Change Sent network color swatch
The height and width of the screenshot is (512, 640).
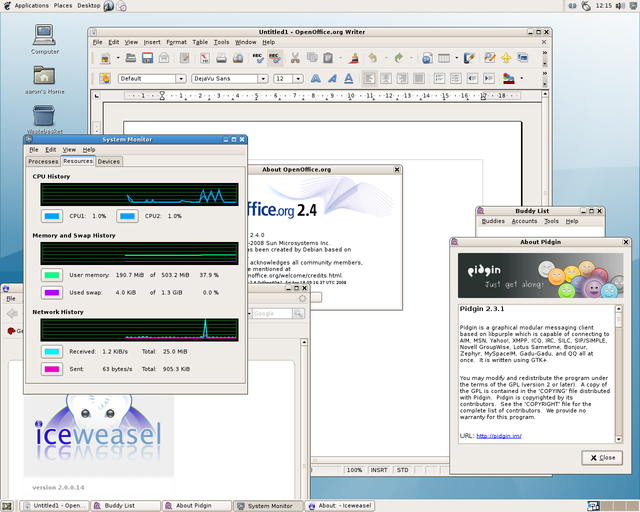[52, 369]
